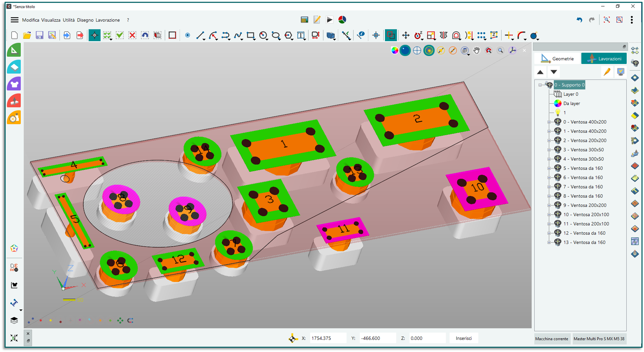Click the move/translate tool icon
The height and width of the screenshot is (352, 644).
pyautogui.click(x=405, y=35)
